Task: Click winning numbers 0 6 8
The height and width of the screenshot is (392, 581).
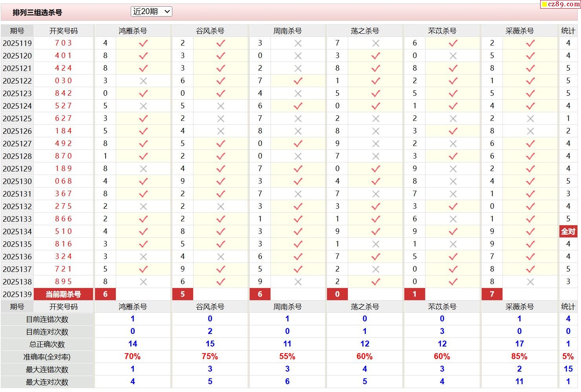Action: 63,181
